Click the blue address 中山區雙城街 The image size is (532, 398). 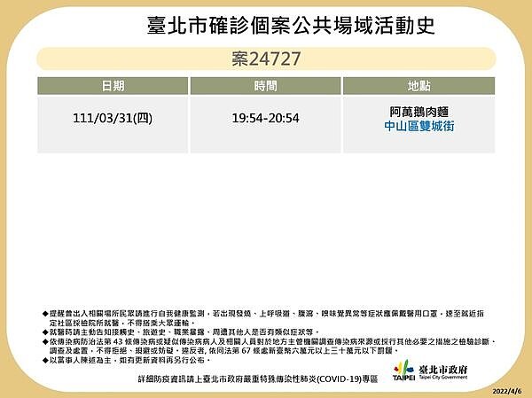[x=419, y=126]
